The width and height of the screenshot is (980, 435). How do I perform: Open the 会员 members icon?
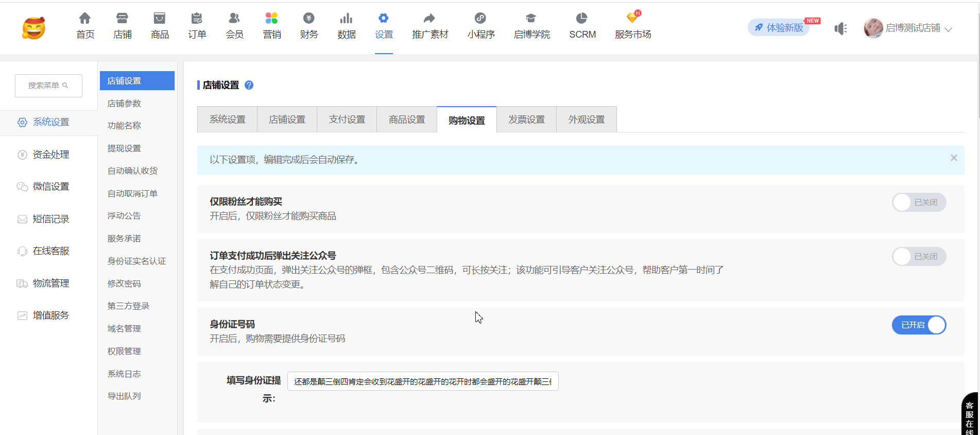pos(234,19)
